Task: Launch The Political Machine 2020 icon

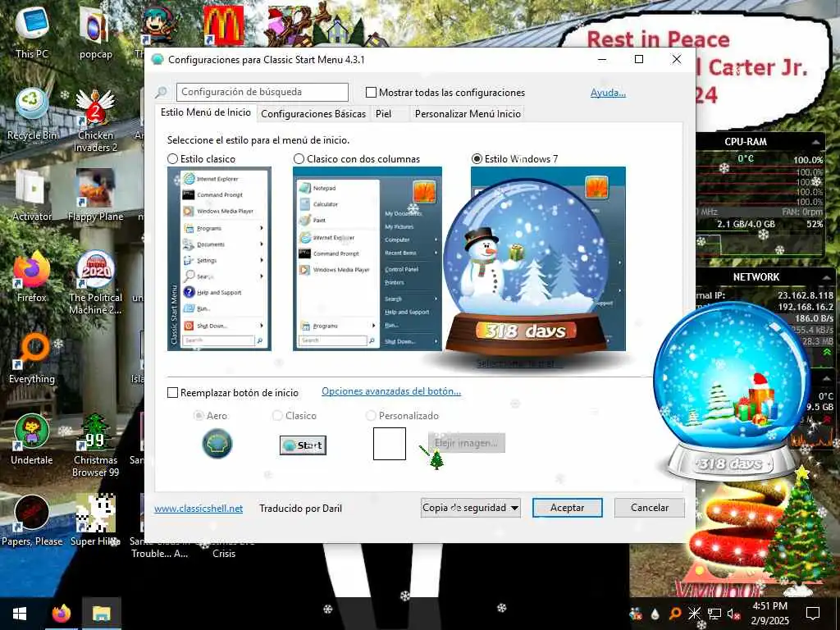Action: click(95, 282)
